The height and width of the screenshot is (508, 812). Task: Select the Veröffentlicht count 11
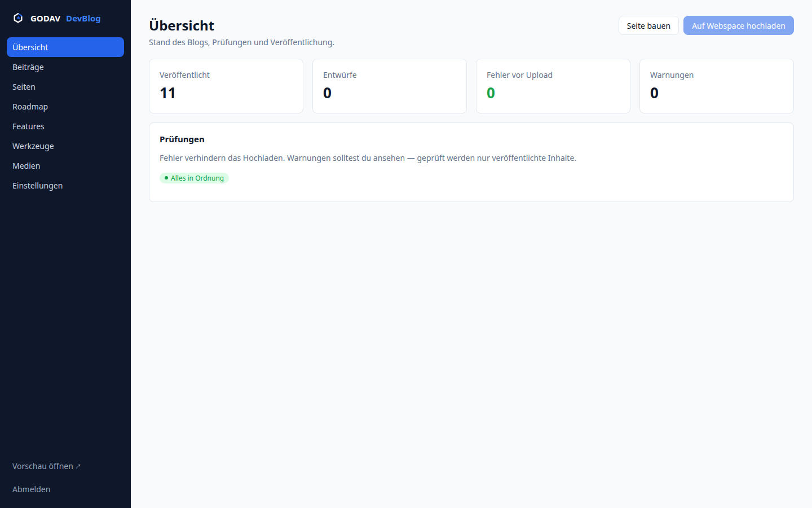point(167,93)
